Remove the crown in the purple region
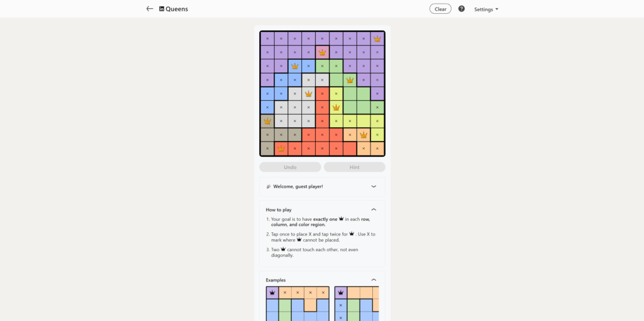The width and height of the screenshot is (644, 321). pos(377,38)
